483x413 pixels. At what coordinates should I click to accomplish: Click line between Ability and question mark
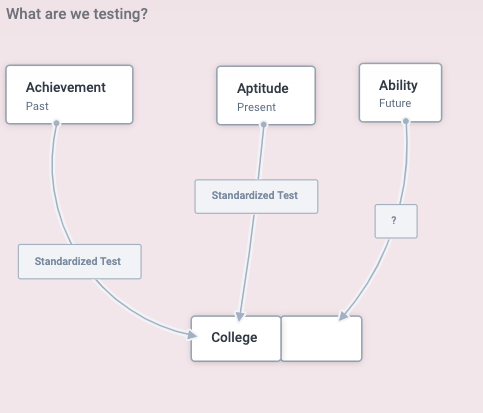(x=404, y=163)
